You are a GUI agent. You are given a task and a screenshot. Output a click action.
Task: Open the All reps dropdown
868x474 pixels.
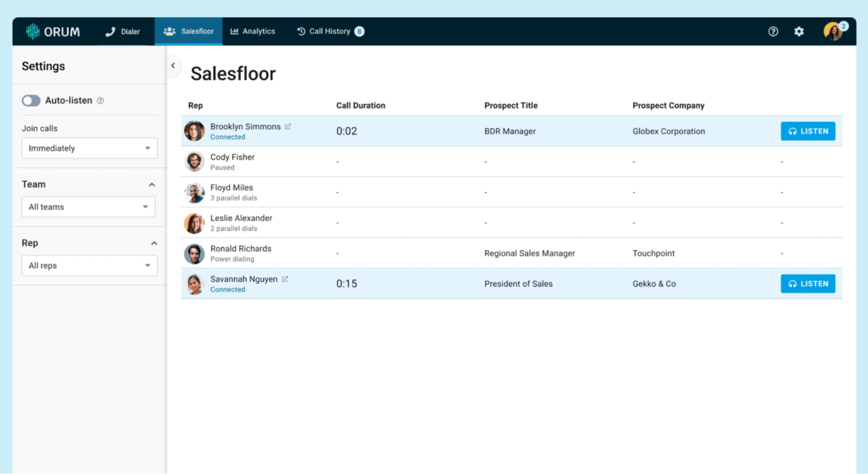(90, 266)
